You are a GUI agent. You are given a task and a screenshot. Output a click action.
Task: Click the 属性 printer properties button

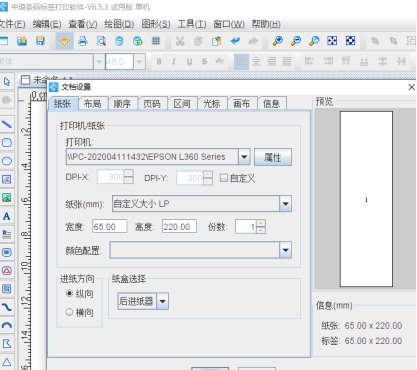273,157
